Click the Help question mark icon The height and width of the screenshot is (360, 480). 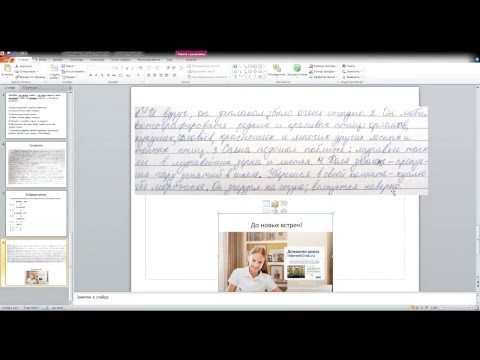[476, 60]
